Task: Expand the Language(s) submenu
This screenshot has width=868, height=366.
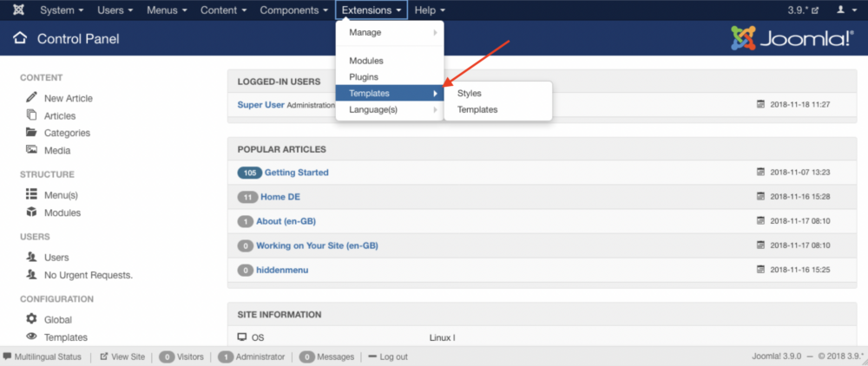Action: tap(390, 110)
